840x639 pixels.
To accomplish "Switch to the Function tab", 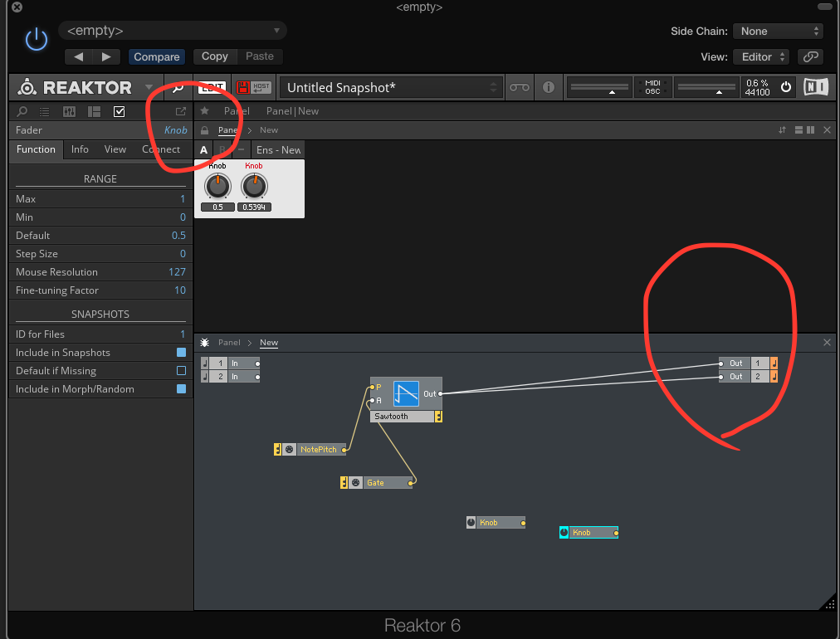I will click(36, 149).
